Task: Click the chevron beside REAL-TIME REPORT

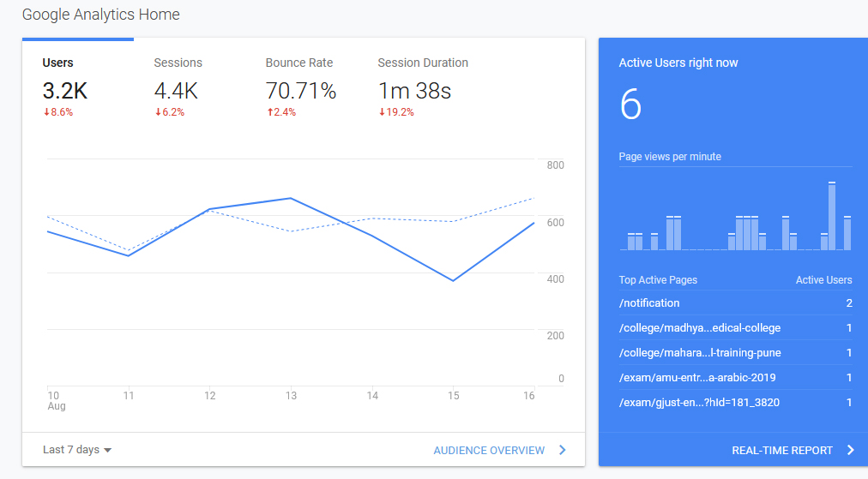Action: point(851,450)
